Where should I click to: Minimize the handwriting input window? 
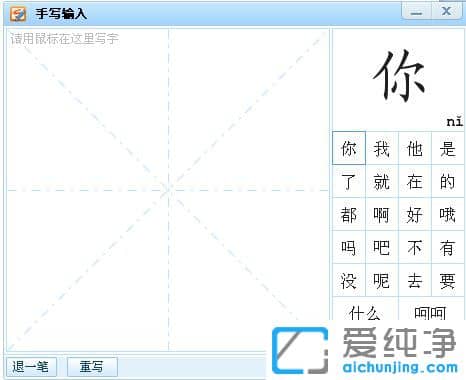coord(417,12)
